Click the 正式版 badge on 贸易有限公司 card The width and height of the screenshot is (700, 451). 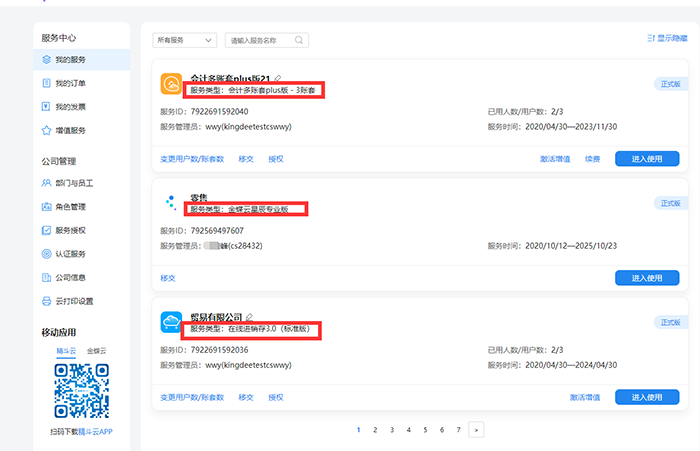[x=671, y=322]
